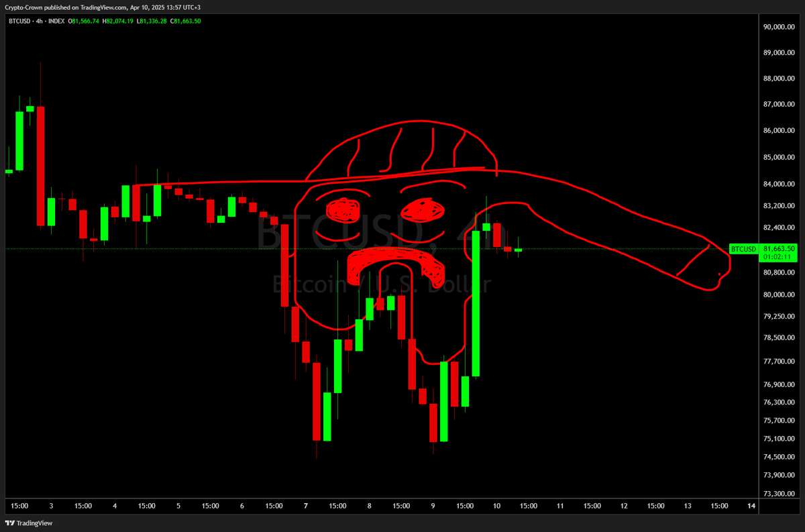Click date 10 on the time axis
The height and width of the screenshot is (532, 805).
[x=496, y=506]
